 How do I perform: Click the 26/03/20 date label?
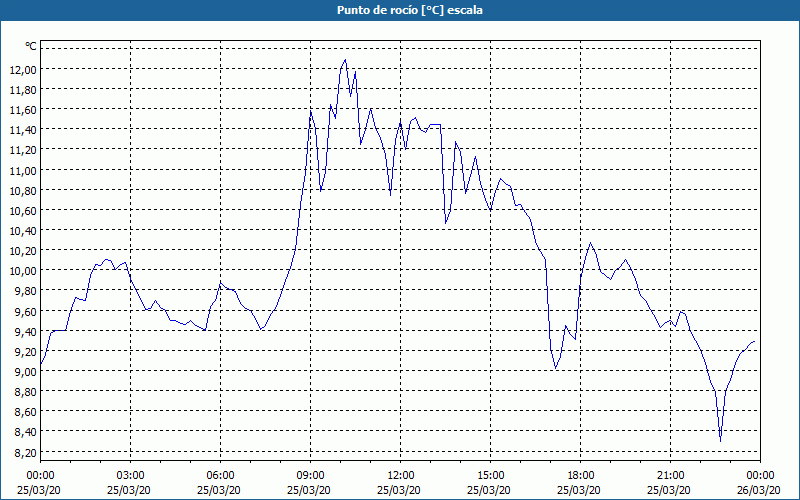760,490
